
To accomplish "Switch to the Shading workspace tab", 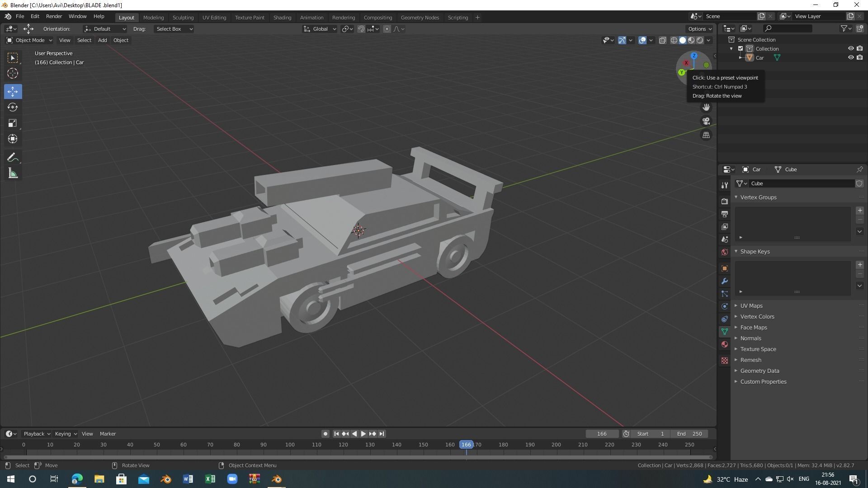I will click(x=282, y=18).
